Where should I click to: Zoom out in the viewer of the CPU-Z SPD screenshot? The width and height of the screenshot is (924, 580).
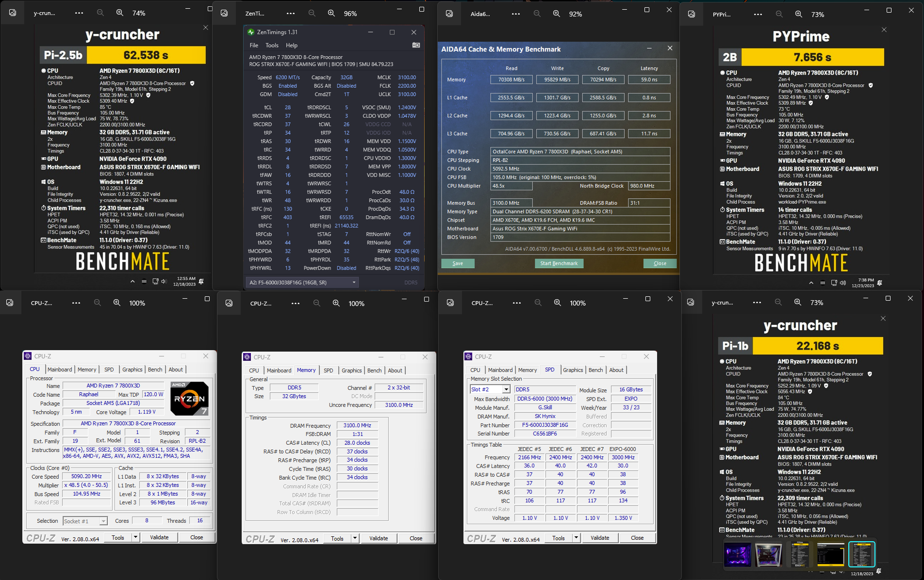coord(538,303)
